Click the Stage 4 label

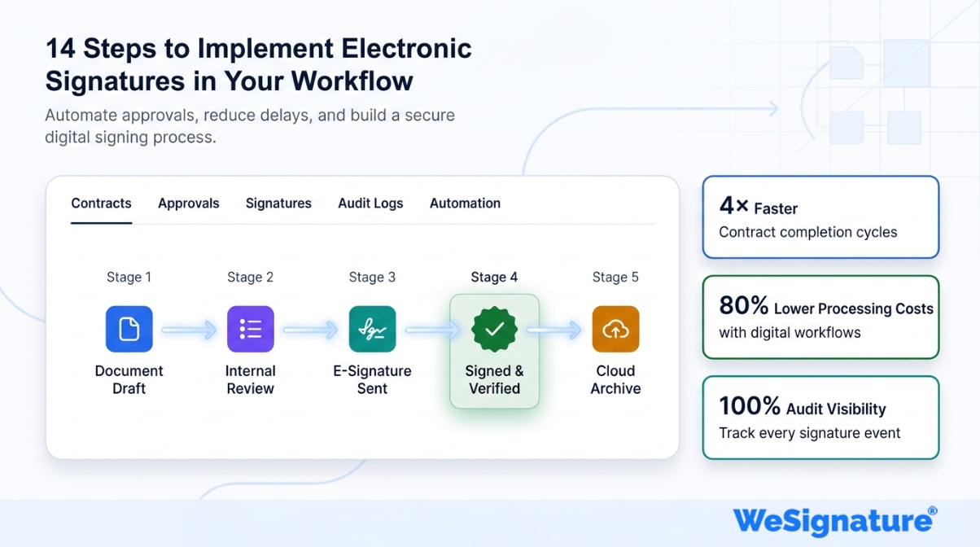click(x=494, y=278)
